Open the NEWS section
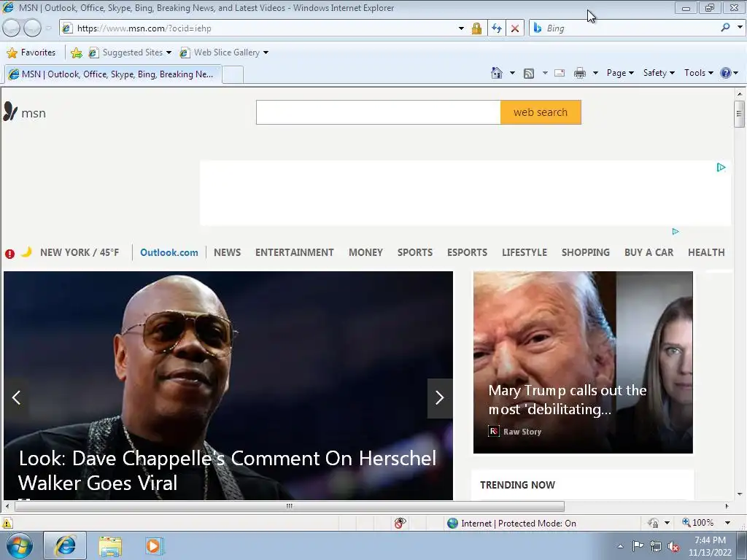Screen dimensions: 747x560 tap(228, 252)
